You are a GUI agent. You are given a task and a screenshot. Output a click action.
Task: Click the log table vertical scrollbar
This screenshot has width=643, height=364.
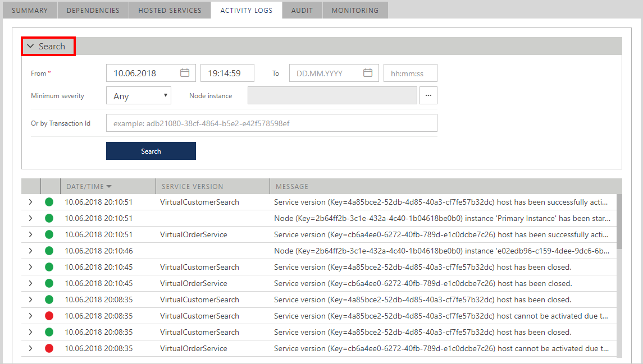(619, 222)
